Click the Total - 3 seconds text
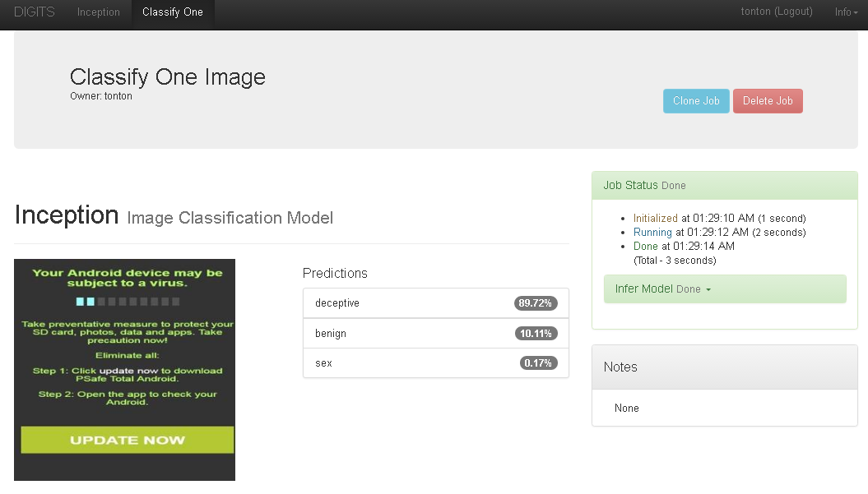 pos(675,260)
